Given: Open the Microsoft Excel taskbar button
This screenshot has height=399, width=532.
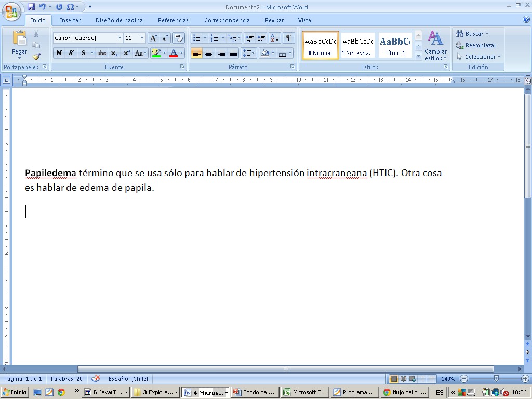Looking at the screenshot, I should click(x=305, y=392).
